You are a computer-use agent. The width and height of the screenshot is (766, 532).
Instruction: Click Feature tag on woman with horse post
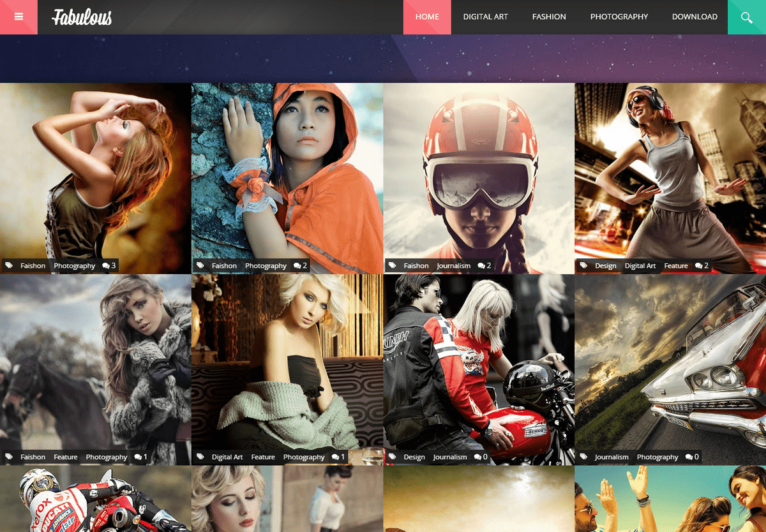pos(66,457)
